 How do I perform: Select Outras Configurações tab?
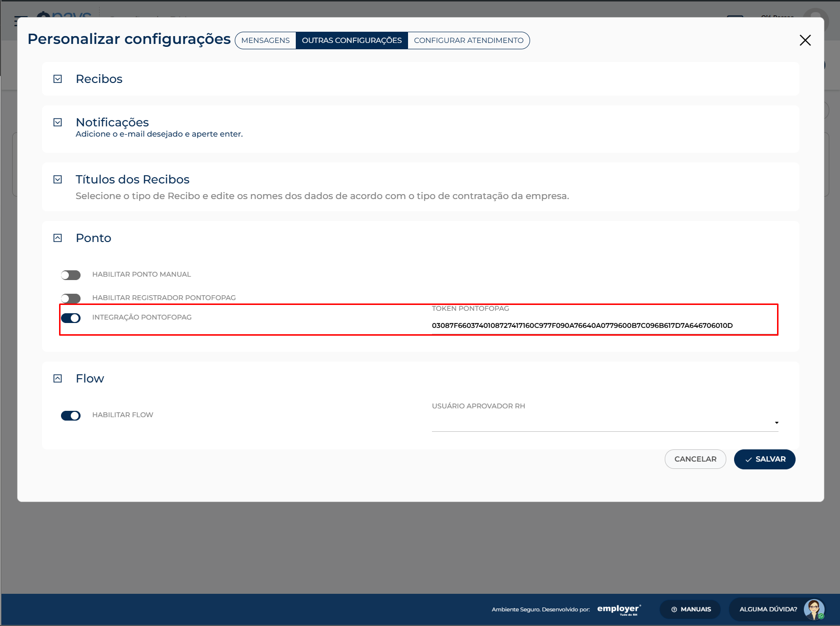352,40
